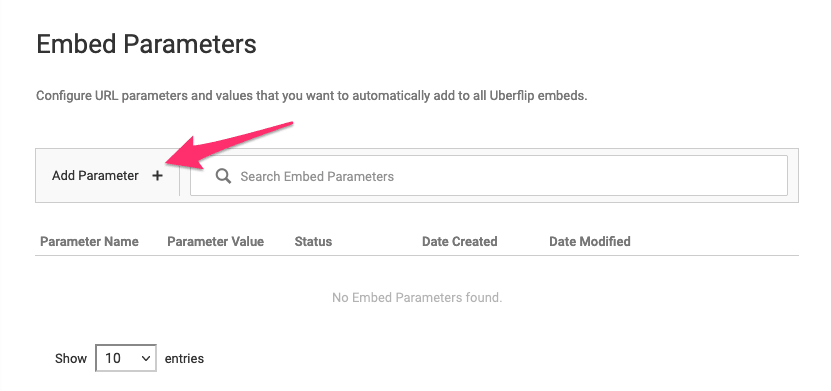This screenshot has width=831, height=391.
Task: Sort by the Status column header
Action: 313,242
